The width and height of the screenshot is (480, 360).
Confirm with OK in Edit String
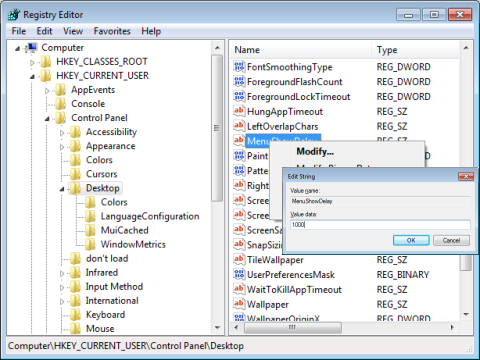coord(411,240)
